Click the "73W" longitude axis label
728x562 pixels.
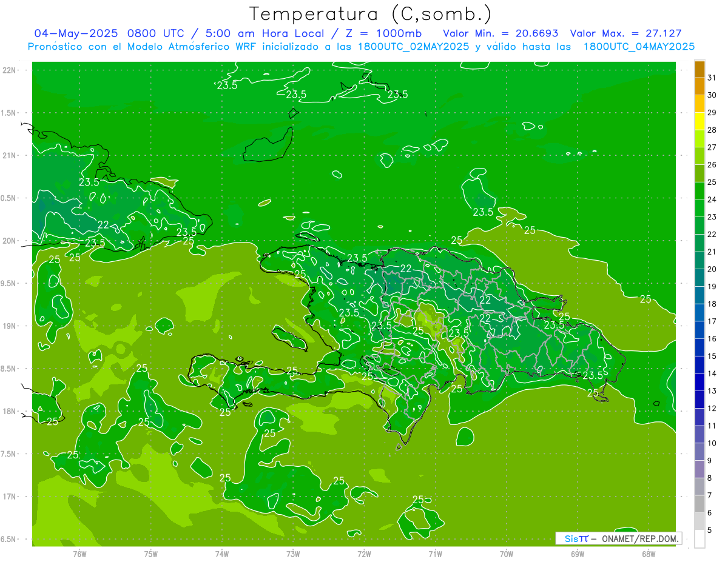[293, 554]
